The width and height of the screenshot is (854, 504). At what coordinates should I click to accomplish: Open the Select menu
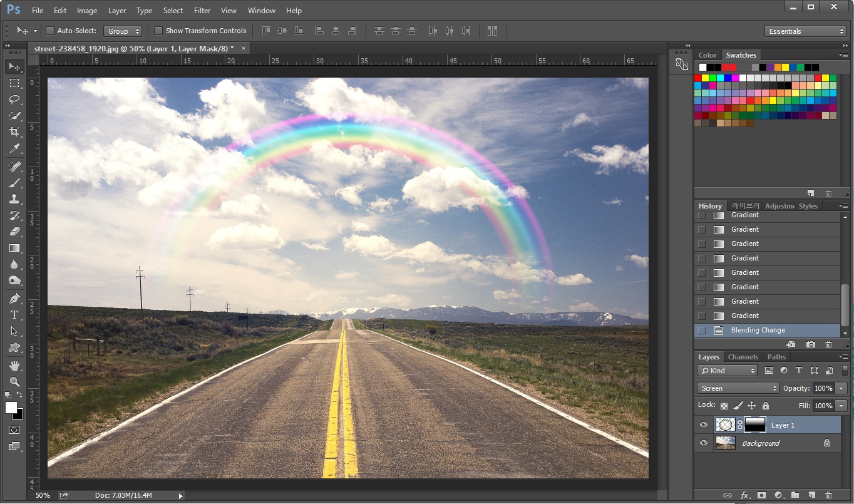(x=173, y=11)
